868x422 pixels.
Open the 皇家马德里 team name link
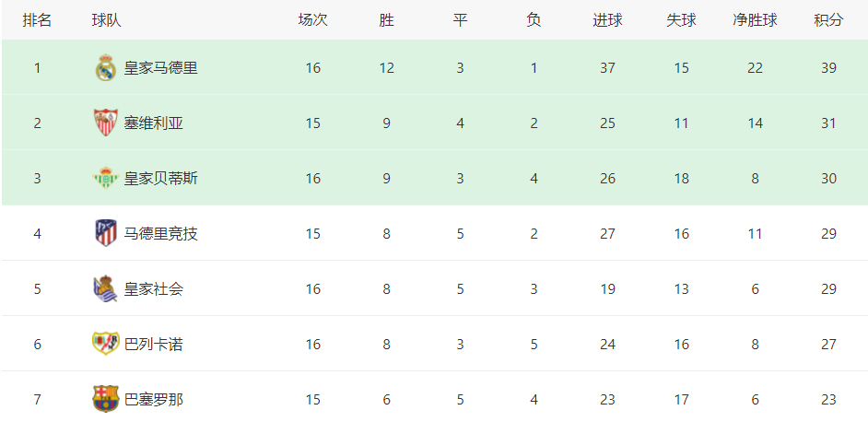tap(160, 68)
